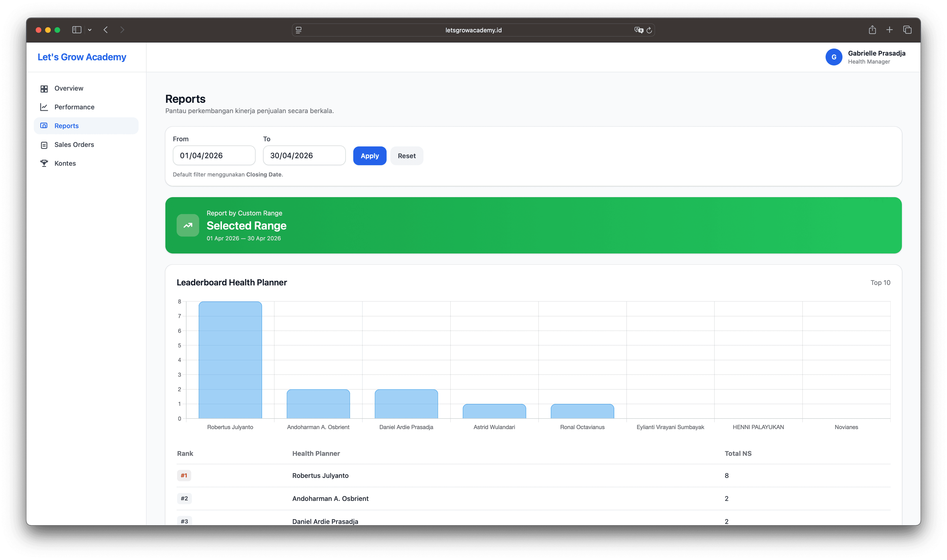This screenshot has height=560, width=947.
Task: Click the Health Planner column header
Action: coord(316,454)
